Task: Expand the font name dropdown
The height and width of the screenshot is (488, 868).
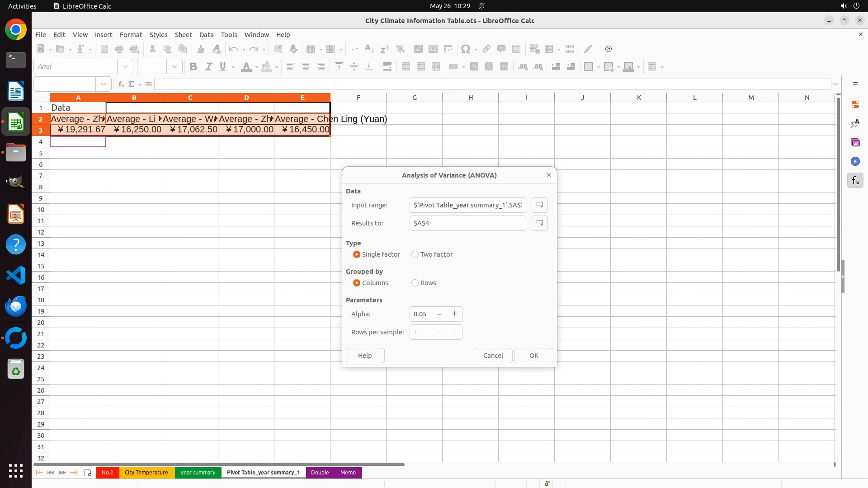Action: (125, 66)
